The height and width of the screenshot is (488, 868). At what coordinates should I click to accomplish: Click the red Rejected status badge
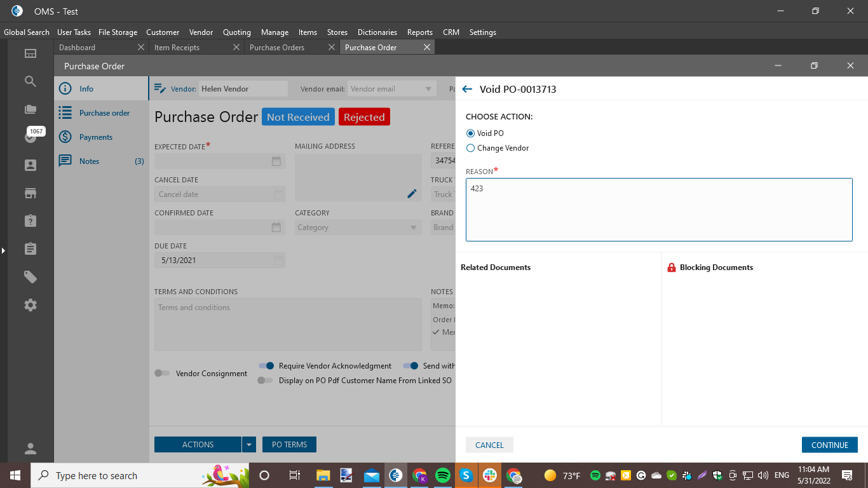coord(364,117)
